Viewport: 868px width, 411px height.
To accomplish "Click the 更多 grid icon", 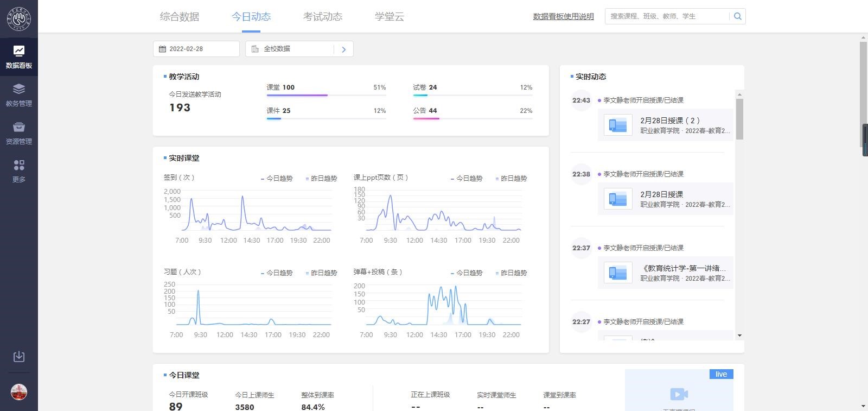I will [x=19, y=170].
